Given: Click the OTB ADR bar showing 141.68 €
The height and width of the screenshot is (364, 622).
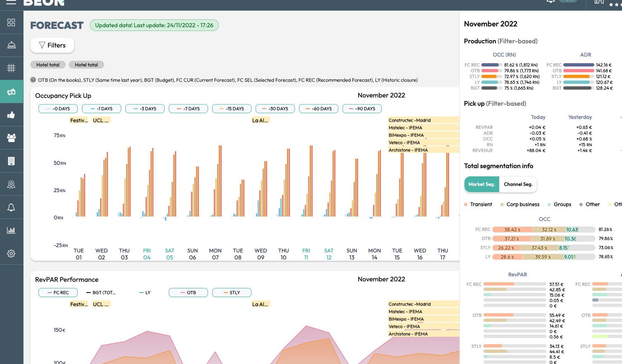Looking at the screenshot, I should (x=579, y=71).
